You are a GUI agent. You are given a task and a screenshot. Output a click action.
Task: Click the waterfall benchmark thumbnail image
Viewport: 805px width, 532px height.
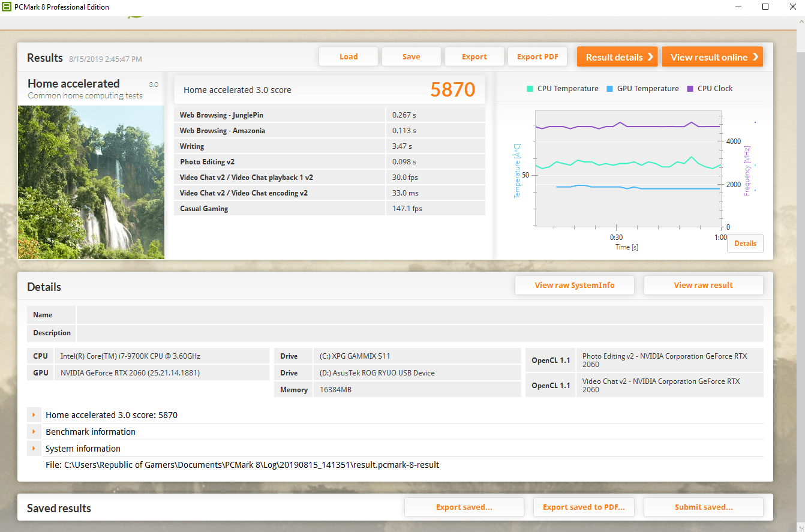tap(91, 182)
